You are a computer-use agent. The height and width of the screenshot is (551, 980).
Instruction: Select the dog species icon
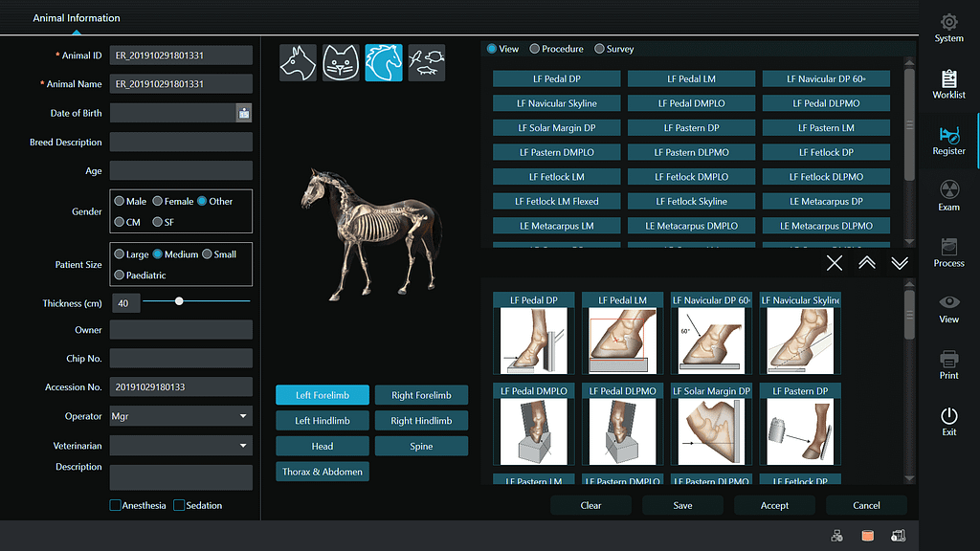[x=298, y=63]
